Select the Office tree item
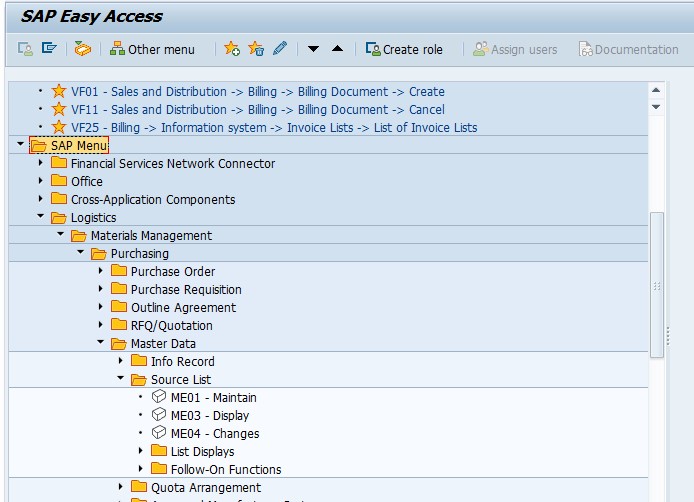694x502 pixels. [87, 181]
